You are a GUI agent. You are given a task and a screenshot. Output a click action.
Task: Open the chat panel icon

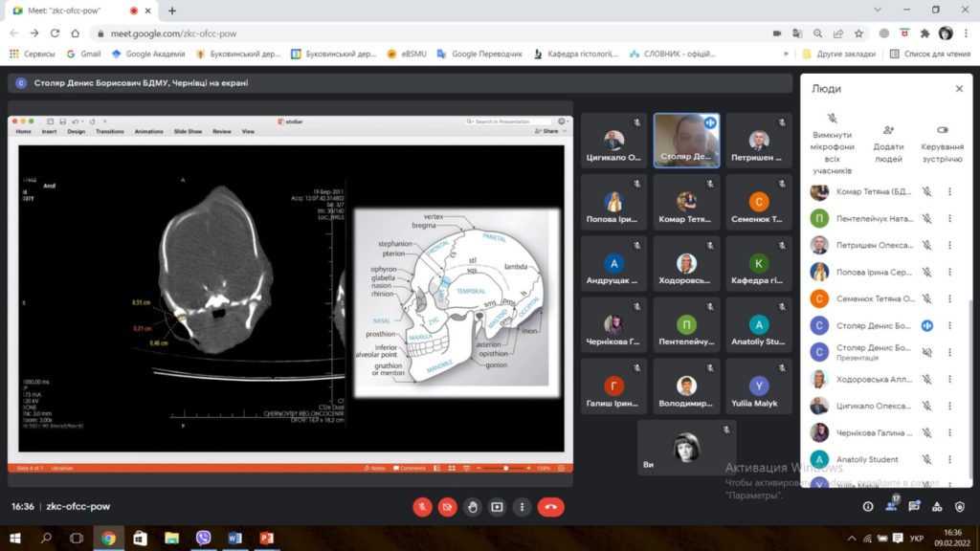point(914,506)
